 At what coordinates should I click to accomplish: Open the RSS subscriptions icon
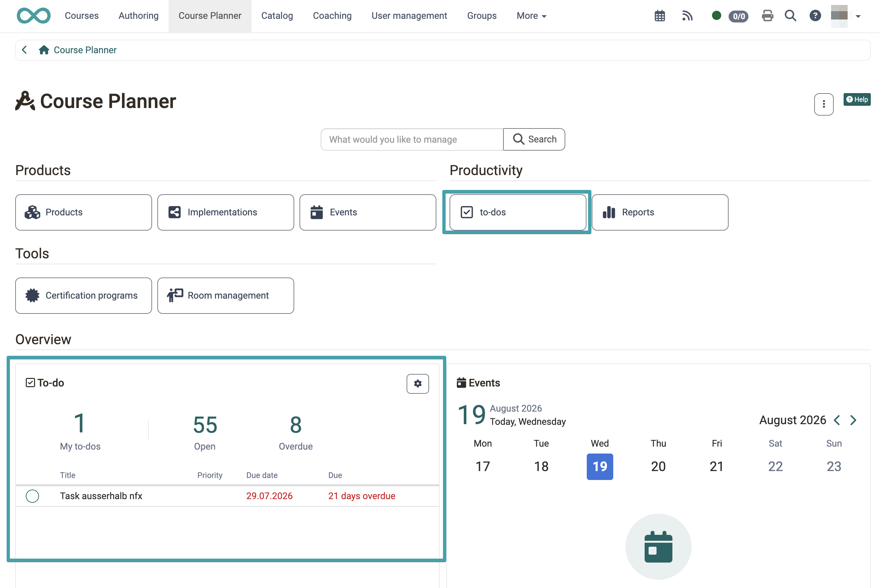click(x=687, y=16)
